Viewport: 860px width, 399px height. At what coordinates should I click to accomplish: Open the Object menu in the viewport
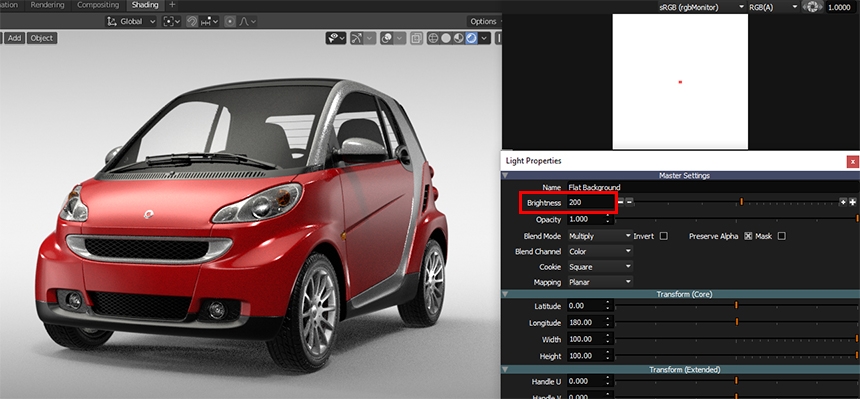tap(42, 38)
